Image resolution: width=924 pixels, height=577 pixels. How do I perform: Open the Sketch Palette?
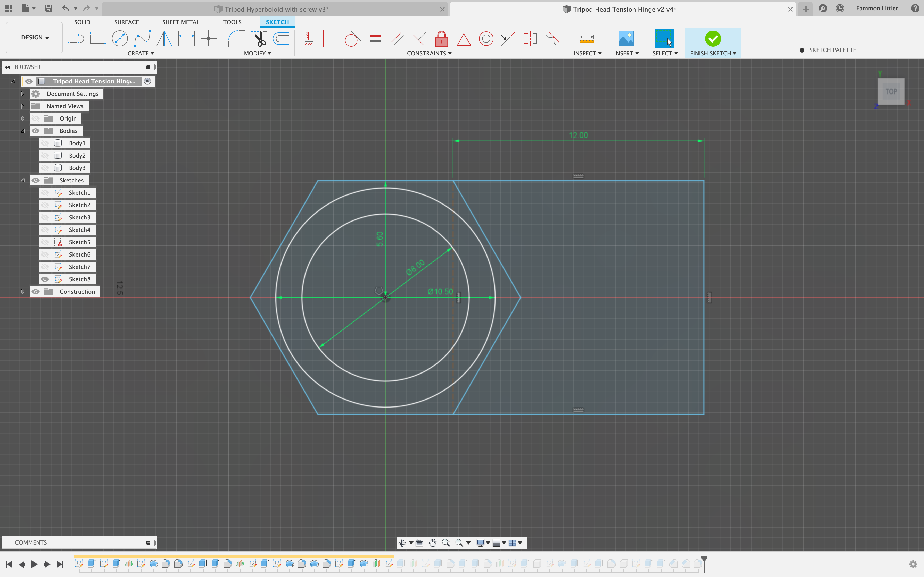click(x=832, y=50)
